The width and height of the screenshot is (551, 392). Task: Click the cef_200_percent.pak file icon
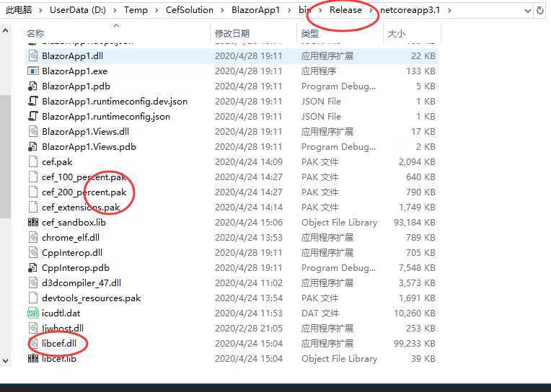coord(32,192)
